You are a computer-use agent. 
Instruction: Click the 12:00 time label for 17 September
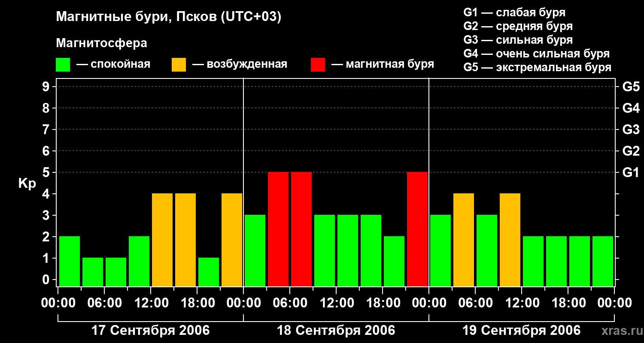(x=151, y=303)
